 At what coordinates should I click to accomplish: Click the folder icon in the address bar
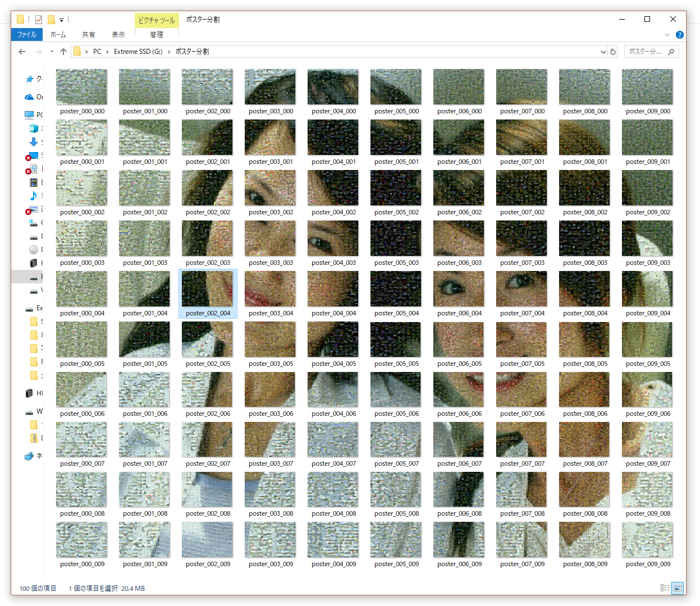coord(77,52)
